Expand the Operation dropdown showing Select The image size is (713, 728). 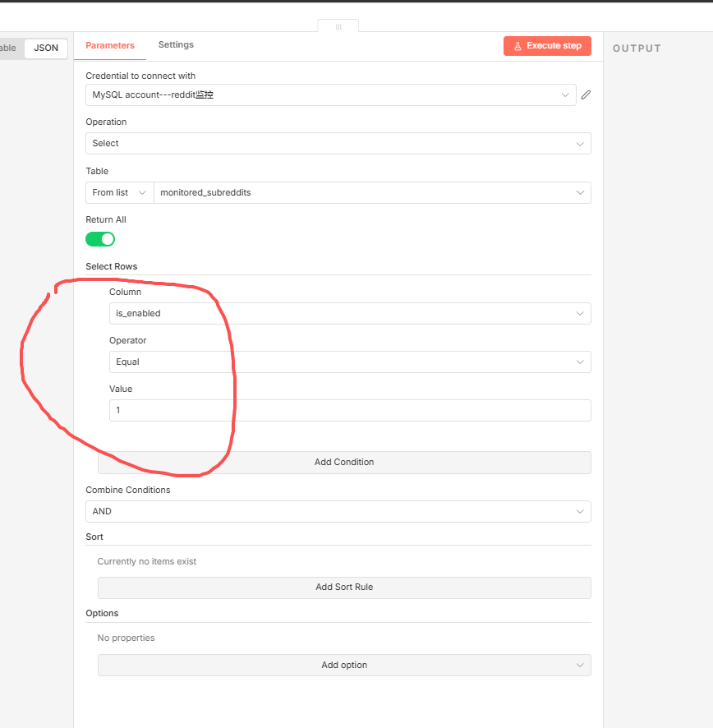(x=338, y=144)
